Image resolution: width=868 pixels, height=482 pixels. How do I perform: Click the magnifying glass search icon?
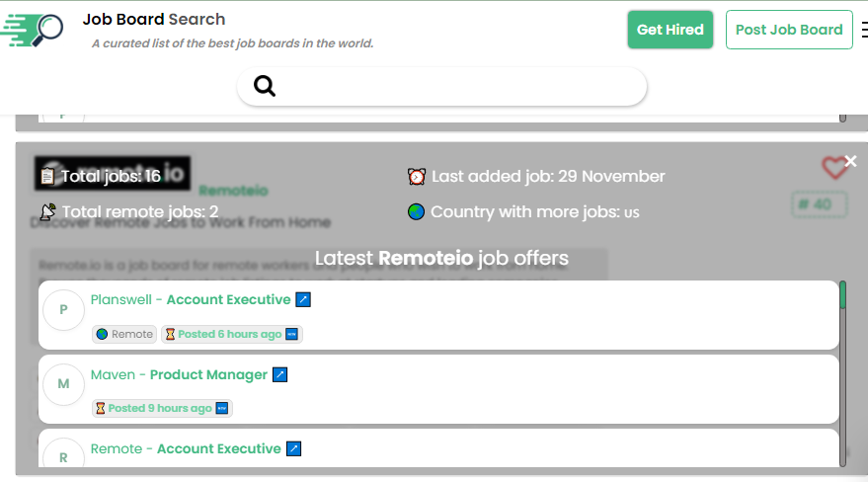pos(265,86)
